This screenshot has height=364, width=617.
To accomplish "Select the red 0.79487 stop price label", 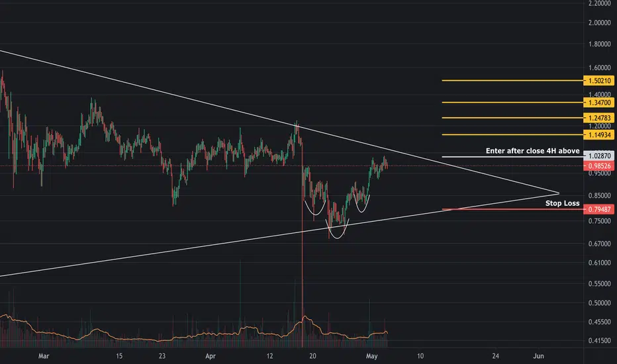I will point(598,209).
